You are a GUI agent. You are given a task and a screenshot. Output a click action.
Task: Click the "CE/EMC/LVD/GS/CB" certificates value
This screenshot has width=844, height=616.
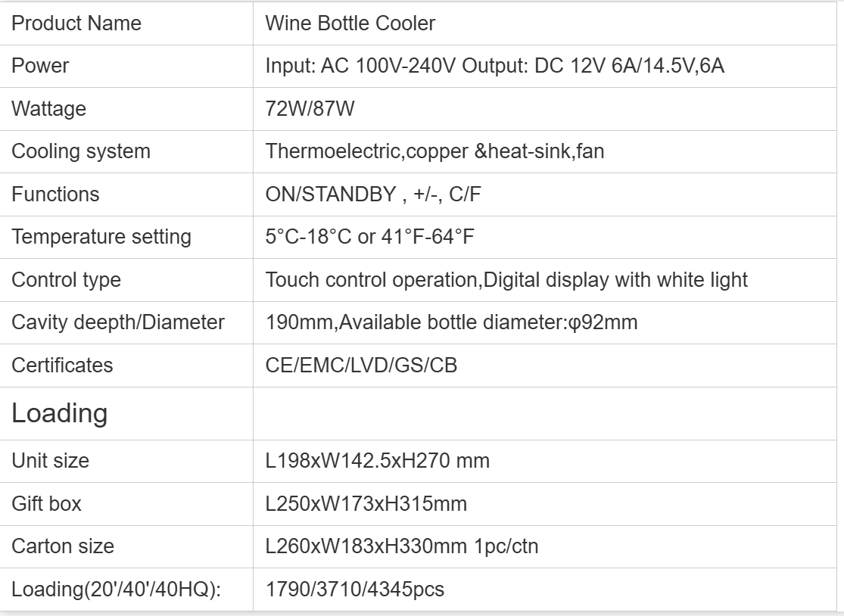point(361,366)
